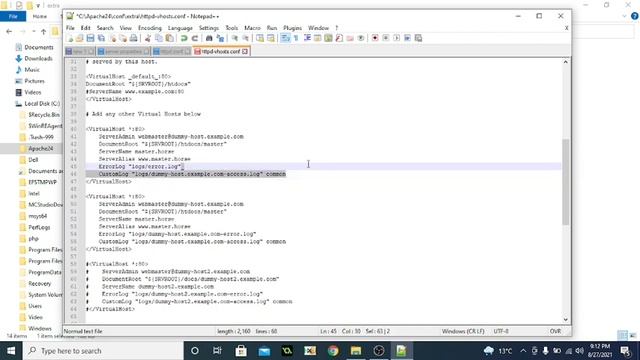Image resolution: width=640 pixels, height=360 pixels.
Task: Click the Copy toolbar icon
Action: point(159,38)
